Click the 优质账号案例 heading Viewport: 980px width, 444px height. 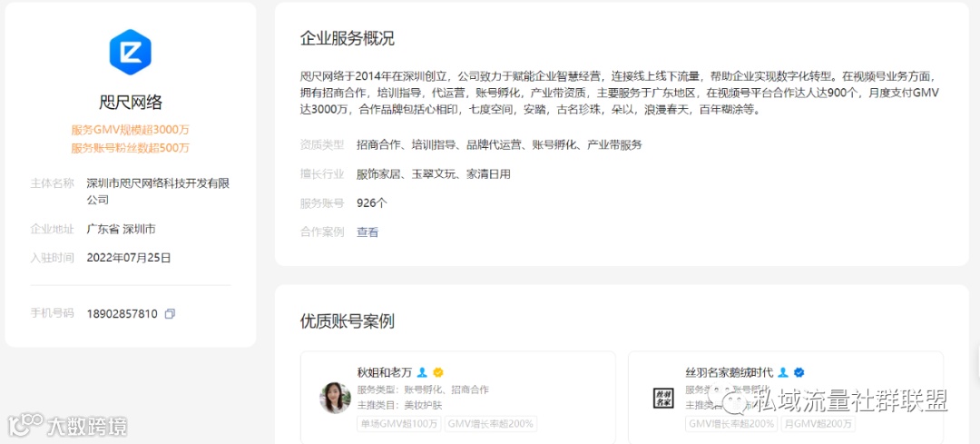(x=348, y=321)
